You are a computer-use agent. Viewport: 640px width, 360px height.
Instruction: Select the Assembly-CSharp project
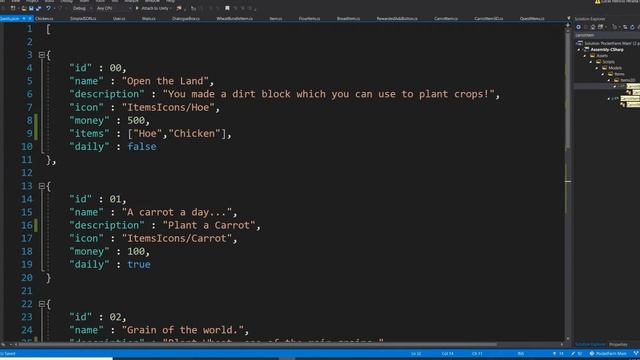point(607,50)
